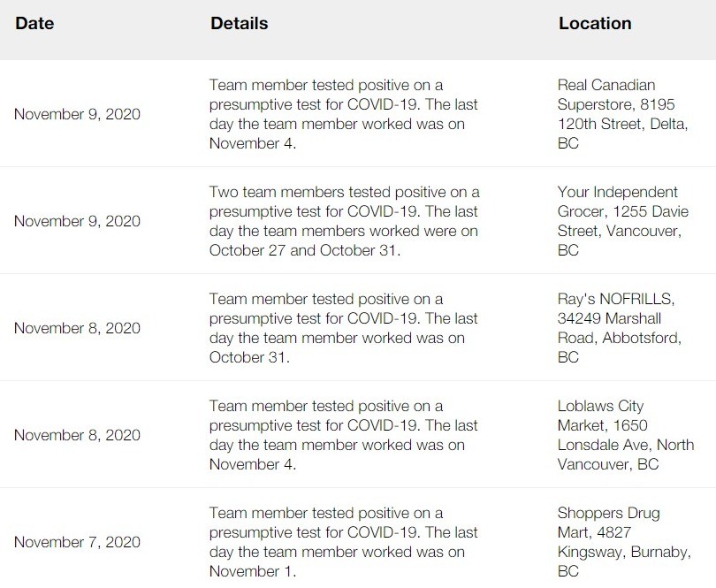Click the Ray's NOFRILLS Abbotsford location
The height and width of the screenshot is (588, 716).
click(x=619, y=328)
